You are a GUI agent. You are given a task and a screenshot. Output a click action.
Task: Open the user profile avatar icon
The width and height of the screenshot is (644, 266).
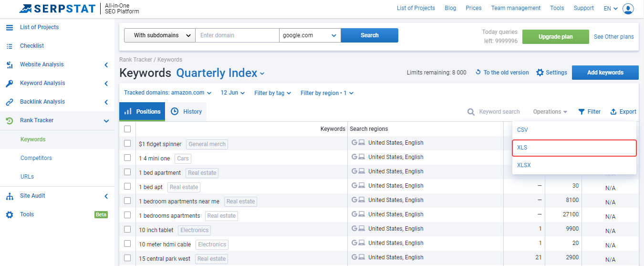(628, 9)
